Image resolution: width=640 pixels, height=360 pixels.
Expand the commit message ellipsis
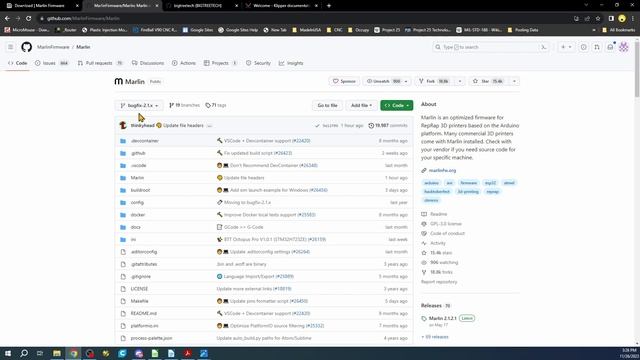pyautogui.click(x=209, y=126)
